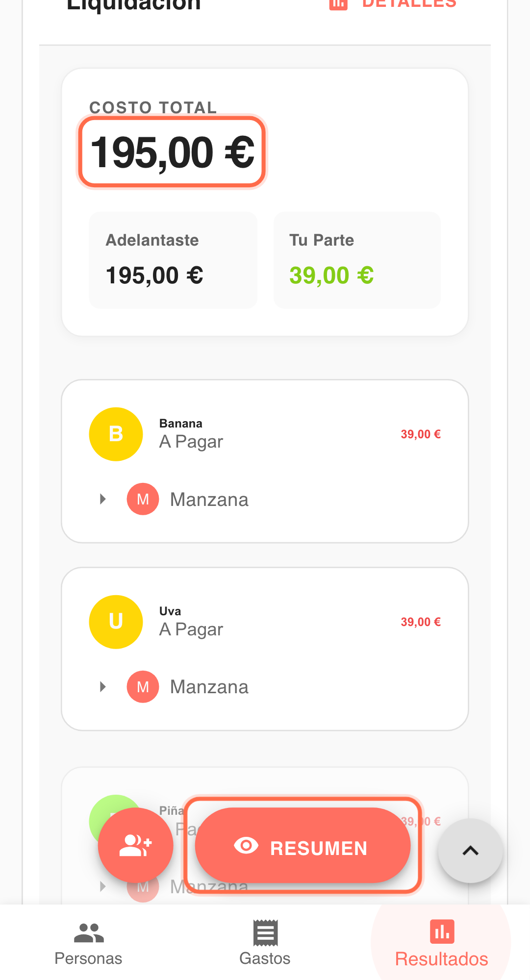Expand Banana's Manzana payment details
This screenshot has height=980, width=530.
click(102, 500)
